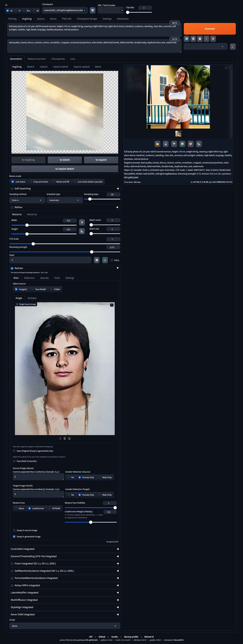The width and height of the screenshot is (243, 644).
Task: Click the trash icon to clear the prompt
Action: (x=193, y=39)
